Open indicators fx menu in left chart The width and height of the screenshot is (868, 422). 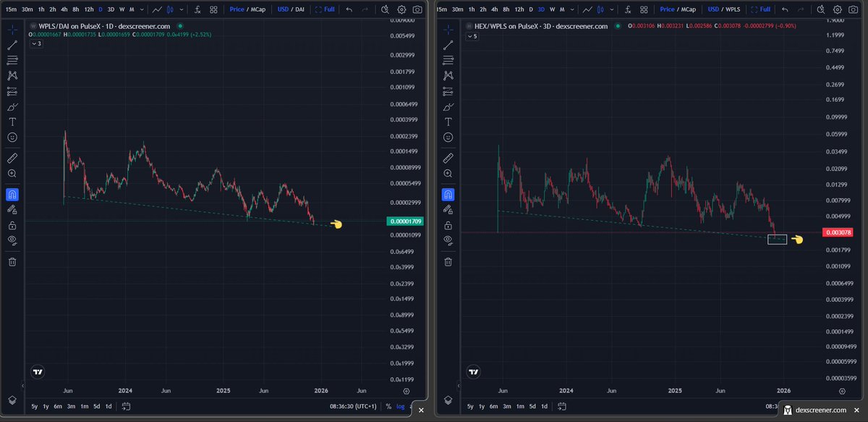(197, 9)
